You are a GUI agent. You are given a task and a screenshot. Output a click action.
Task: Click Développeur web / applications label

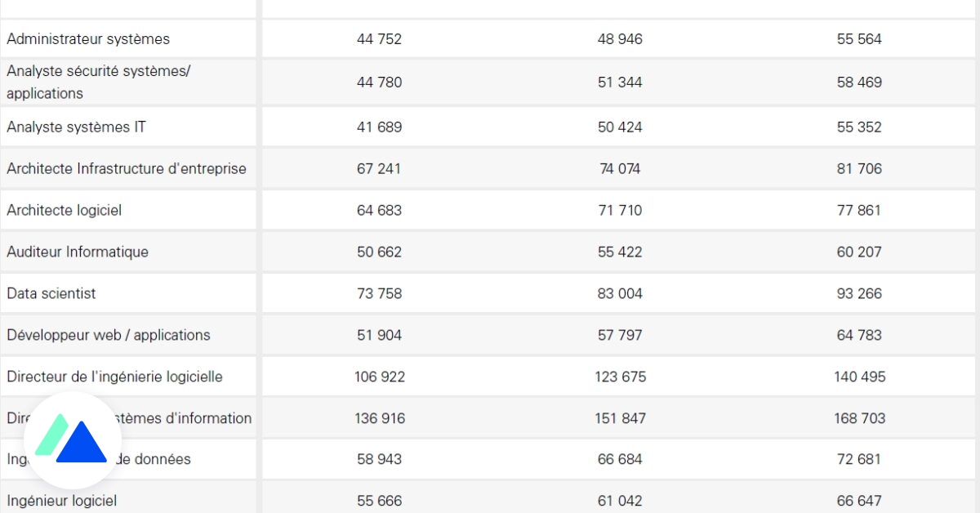click(x=109, y=336)
